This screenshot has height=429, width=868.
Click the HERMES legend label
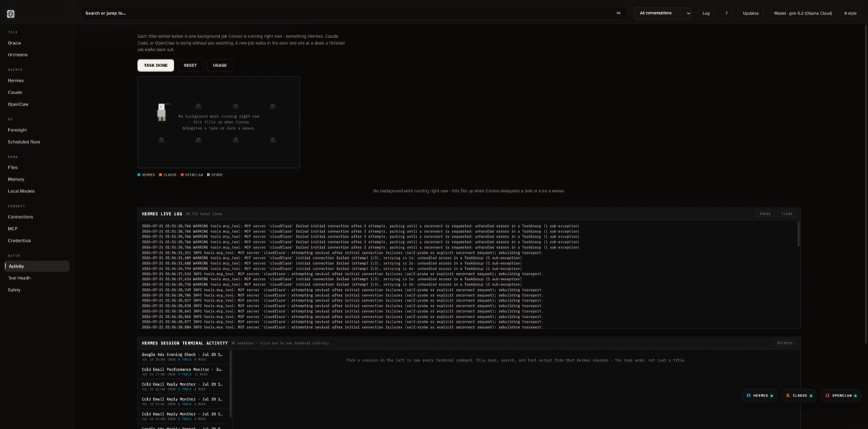[x=149, y=175]
